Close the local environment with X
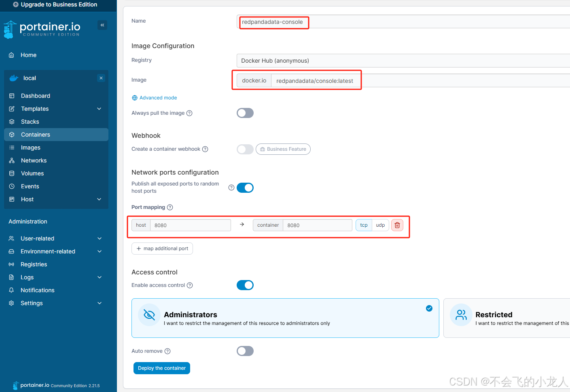 coord(101,78)
